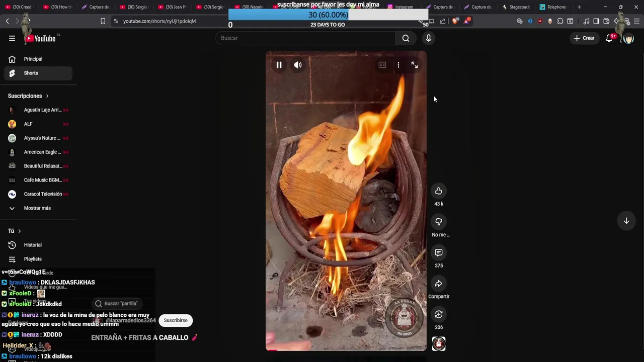This screenshot has height=362, width=644.
Task: Open the blue sound-waves extension icon
Action: (x=530, y=21)
